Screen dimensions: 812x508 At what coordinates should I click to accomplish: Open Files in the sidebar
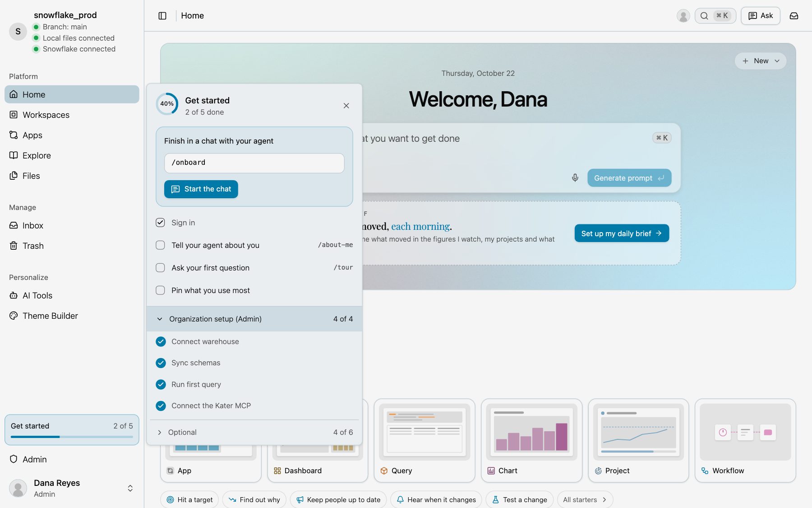[72, 176]
